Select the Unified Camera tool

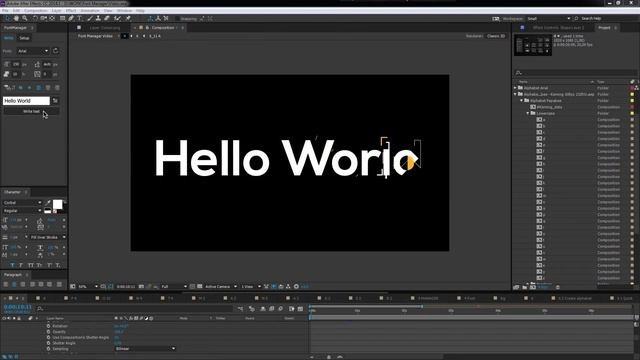coord(43,18)
